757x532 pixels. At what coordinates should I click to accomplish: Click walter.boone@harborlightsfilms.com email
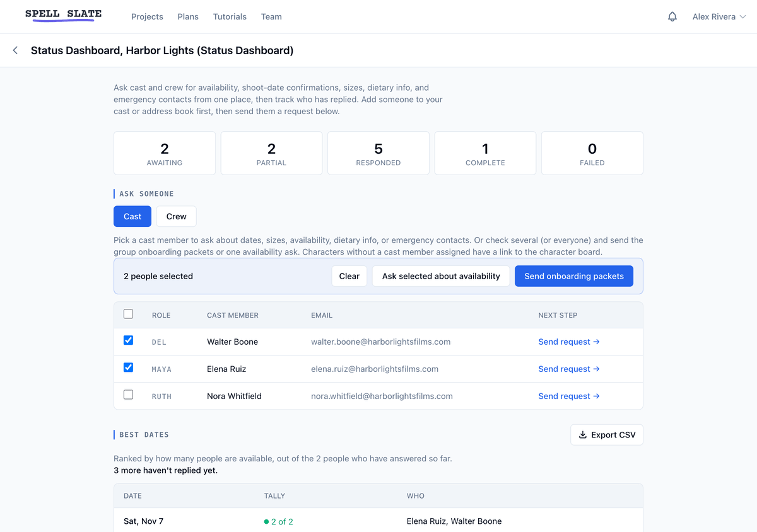tap(381, 342)
